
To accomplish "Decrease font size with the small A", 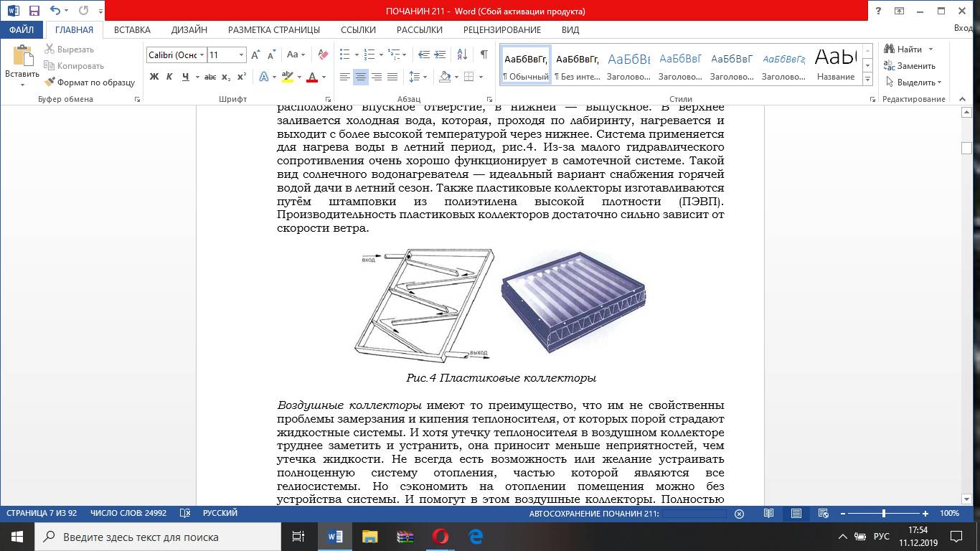I will 271,55.
